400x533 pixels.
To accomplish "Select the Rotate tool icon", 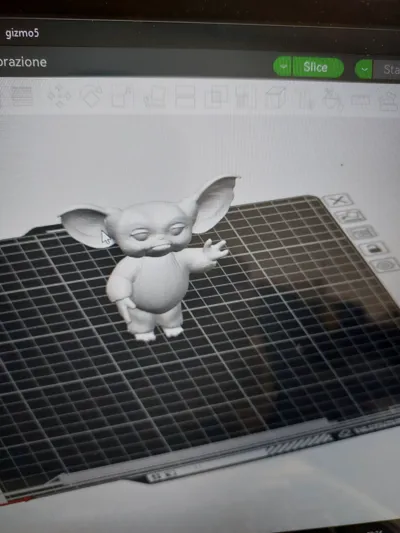I will pos(91,96).
